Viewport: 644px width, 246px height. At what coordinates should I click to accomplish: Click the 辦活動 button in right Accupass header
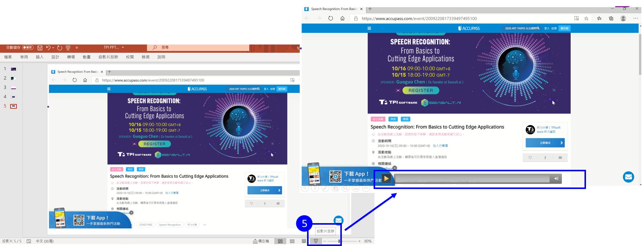[x=564, y=28]
